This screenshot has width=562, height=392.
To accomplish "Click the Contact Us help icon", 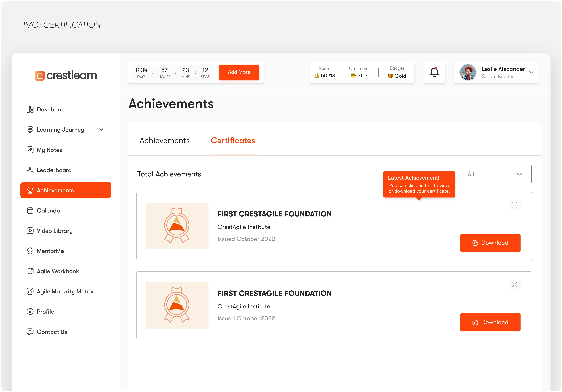I will (30, 332).
